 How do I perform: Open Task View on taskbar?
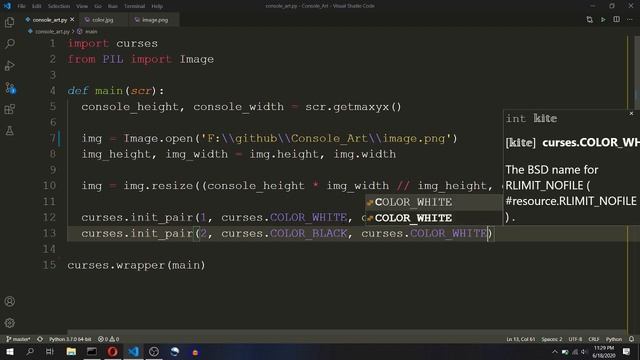(50, 352)
